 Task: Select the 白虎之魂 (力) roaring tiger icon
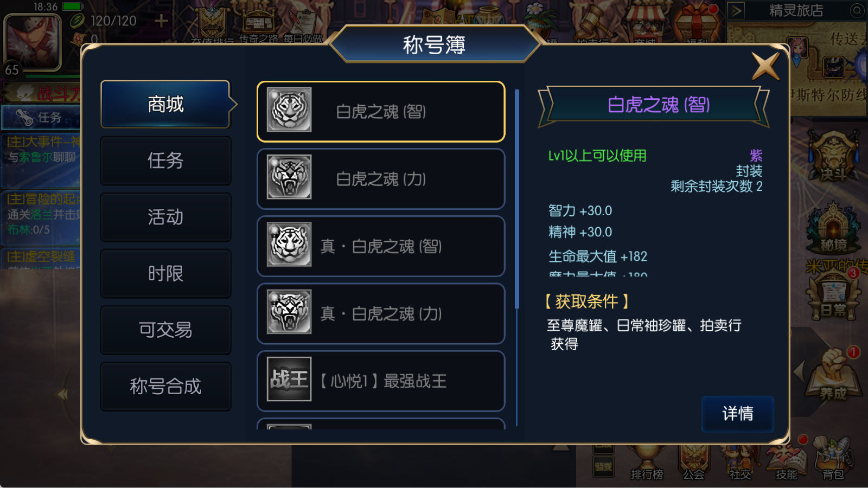point(289,177)
